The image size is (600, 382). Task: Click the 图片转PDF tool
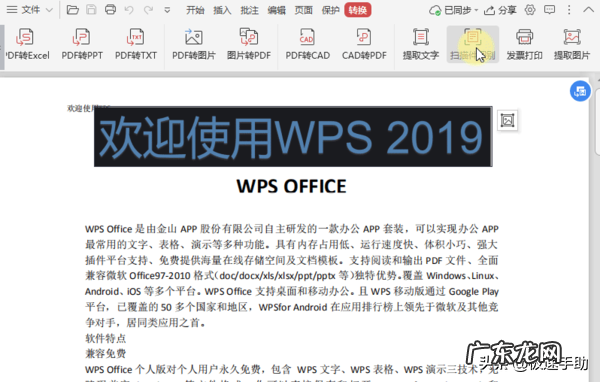[249, 44]
